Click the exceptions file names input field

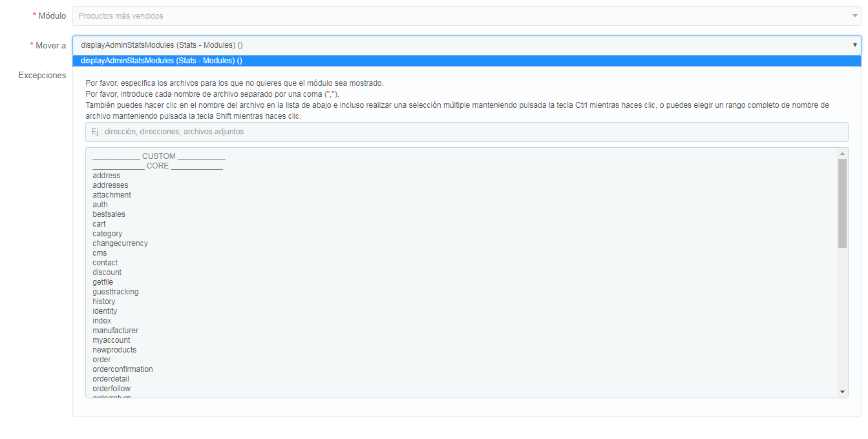[467, 132]
